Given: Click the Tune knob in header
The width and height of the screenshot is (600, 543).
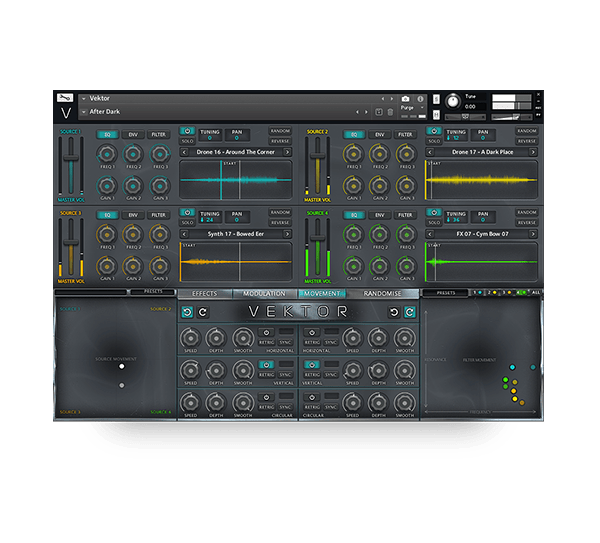Looking at the screenshot, I should tap(453, 102).
